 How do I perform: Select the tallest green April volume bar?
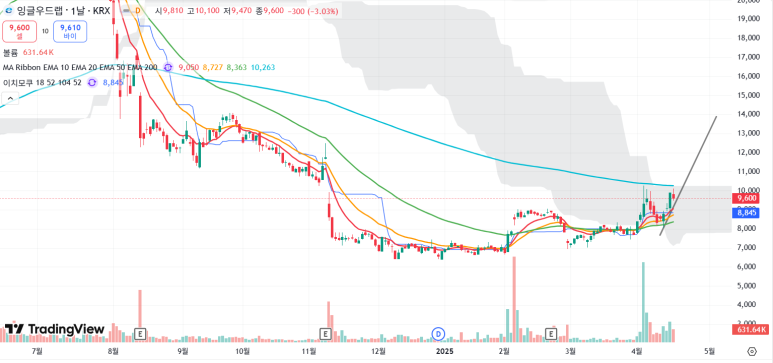pos(643,302)
